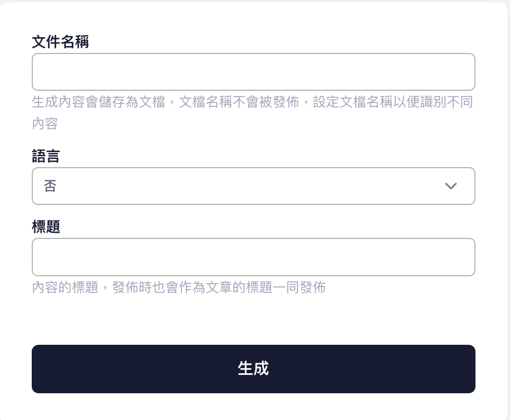Click the second hint line reading 內容
This screenshot has height=420, width=510.
(45, 124)
